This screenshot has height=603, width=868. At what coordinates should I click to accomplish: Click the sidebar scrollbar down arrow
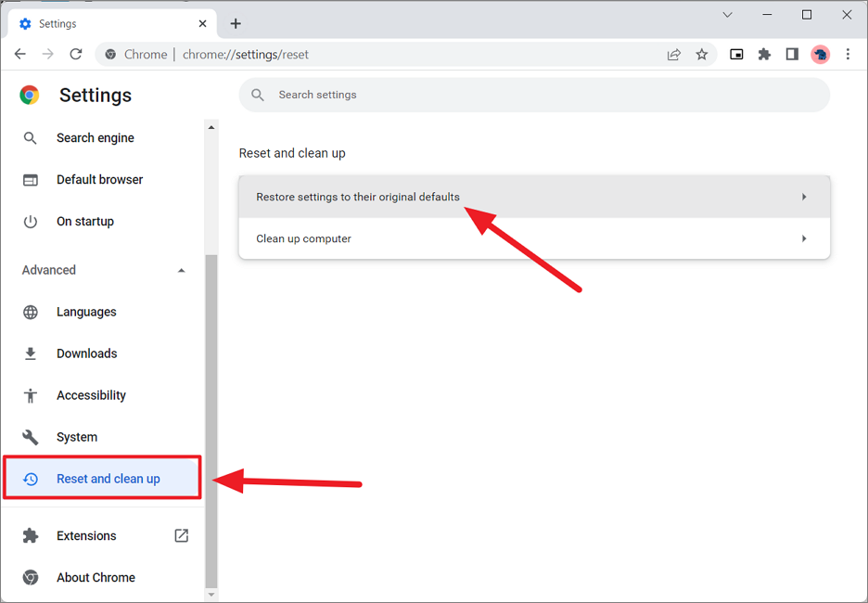point(211,595)
